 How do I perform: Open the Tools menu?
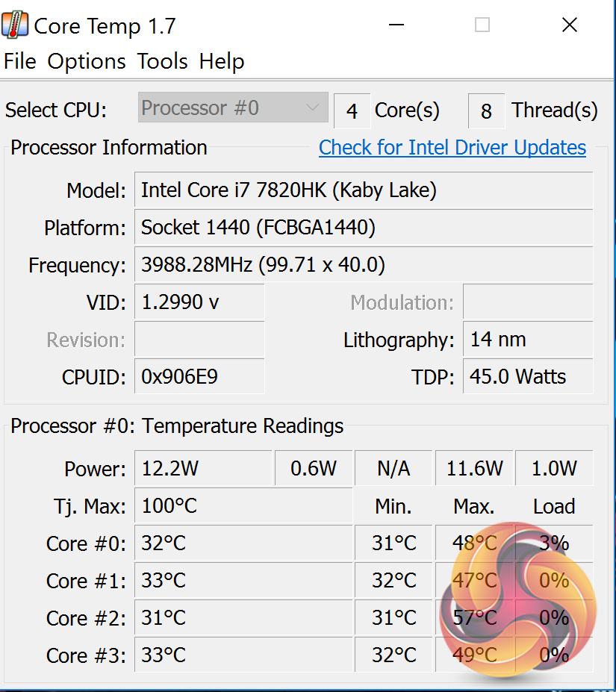pos(163,61)
